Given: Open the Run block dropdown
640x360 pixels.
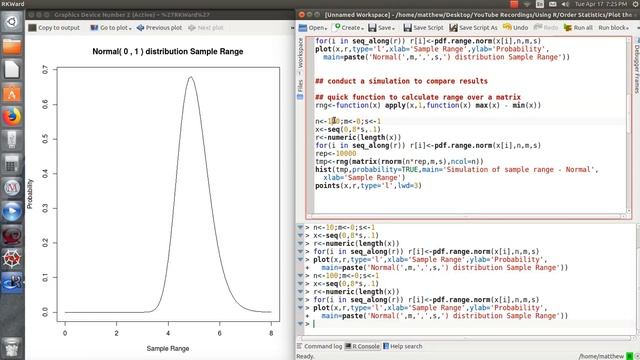Looking at the screenshot, I should coord(613,28).
